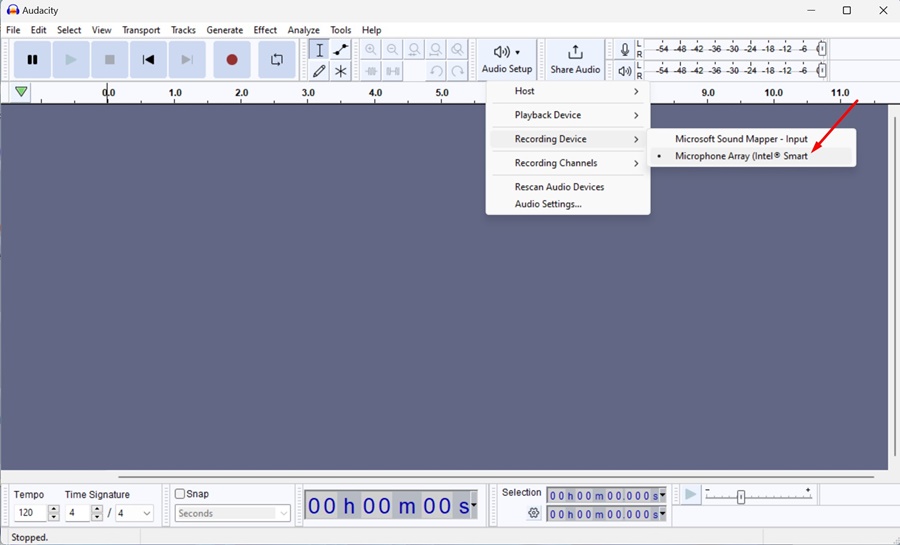
Task: Adjust the playback speed slider
Action: pyautogui.click(x=741, y=497)
